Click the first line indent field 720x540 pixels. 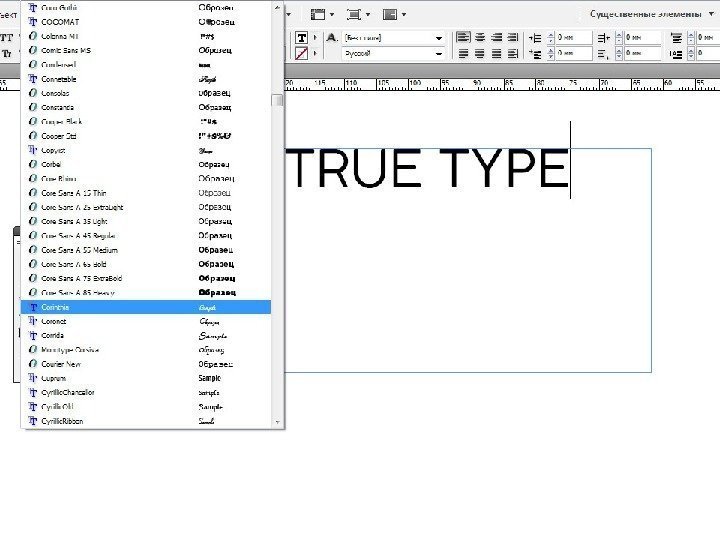click(574, 54)
